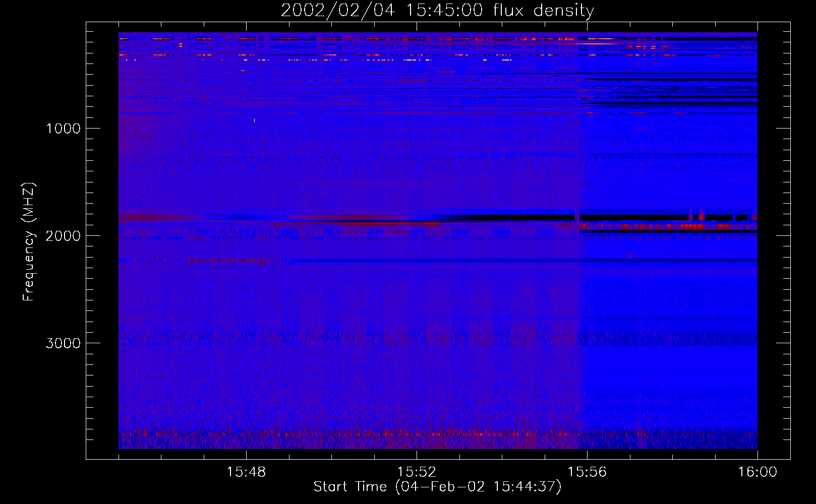
Task: Select the time tick label '15:56'
Action: (x=587, y=472)
